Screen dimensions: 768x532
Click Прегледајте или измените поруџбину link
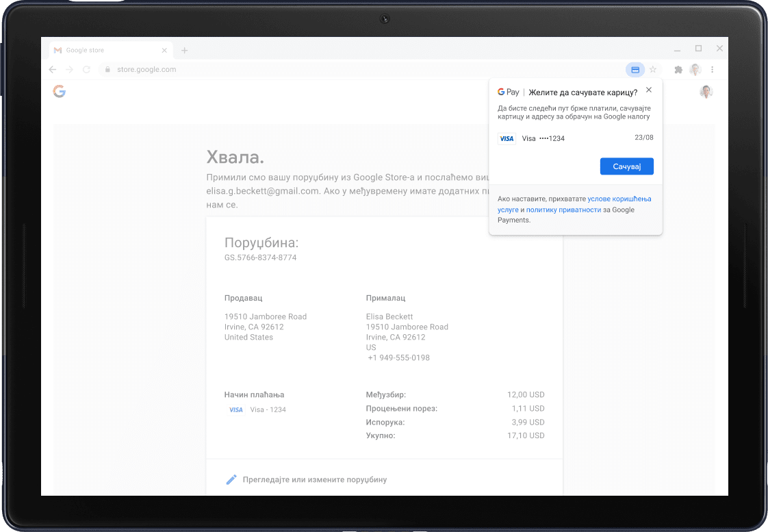point(315,479)
